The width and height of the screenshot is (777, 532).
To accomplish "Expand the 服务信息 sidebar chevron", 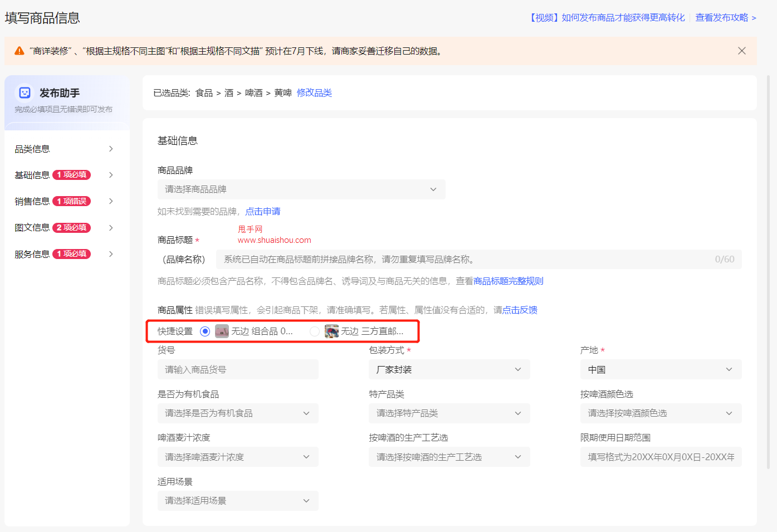I will pyautogui.click(x=111, y=254).
